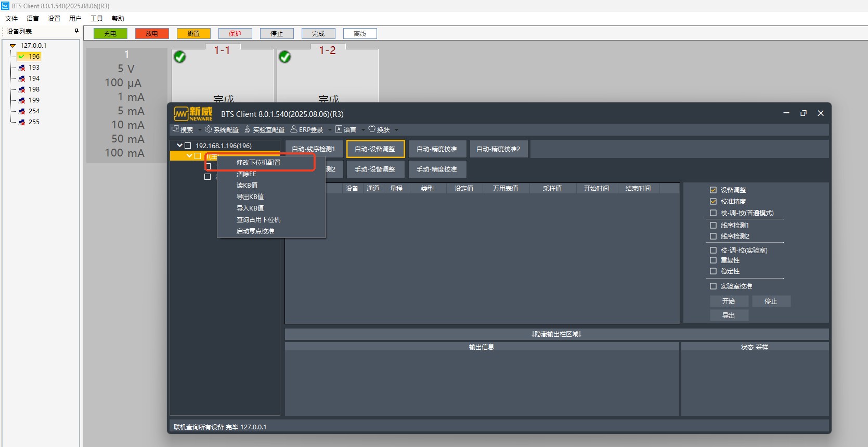Viewport: 868px width, 447px height.
Task: Click the green 充电 legend swatch
Action: tap(110, 34)
